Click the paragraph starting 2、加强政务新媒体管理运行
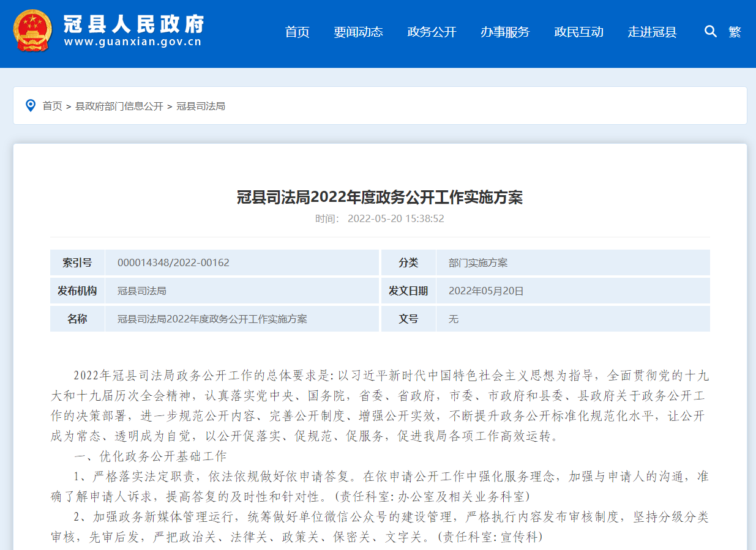This screenshot has height=550, width=756. pyautogui.click(x=380, y=527)
